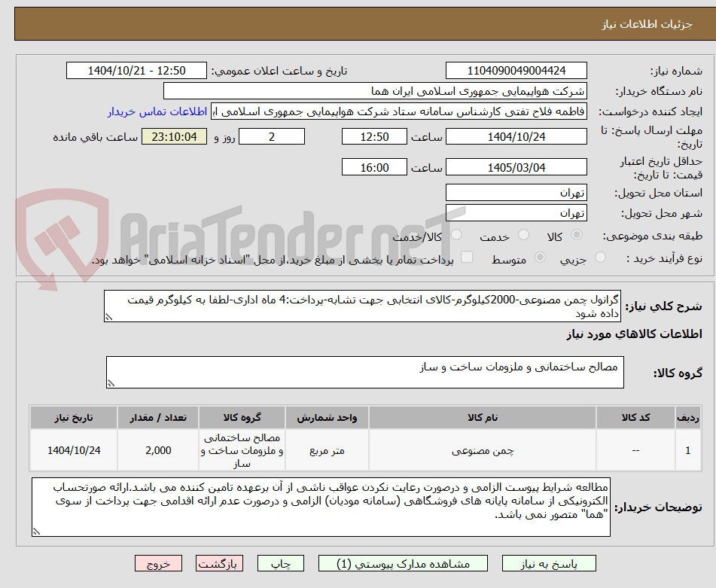Enable the پرداخت تمام یا بخشی checkbox

465,257
